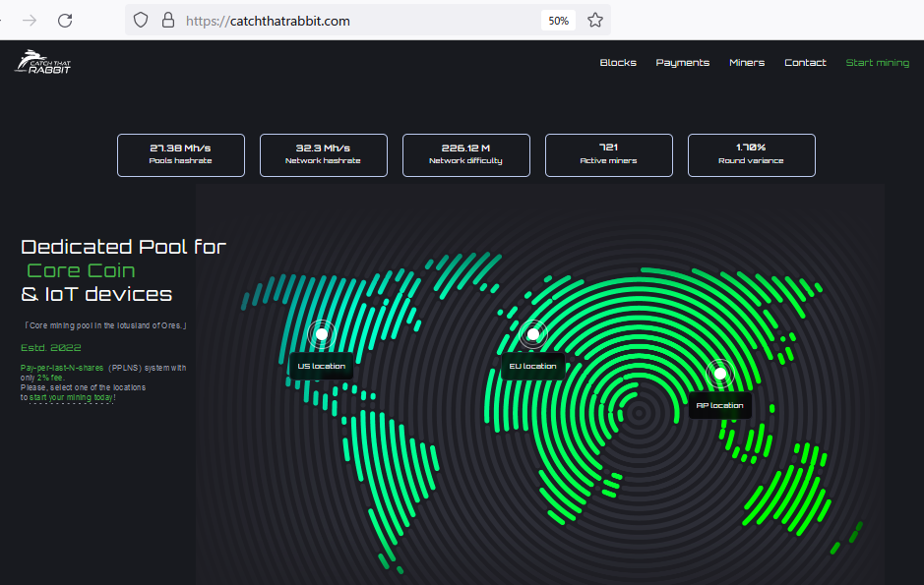The image size is (924, 585).
Task: Select the EU location map marker
Action: coord(532,334)
